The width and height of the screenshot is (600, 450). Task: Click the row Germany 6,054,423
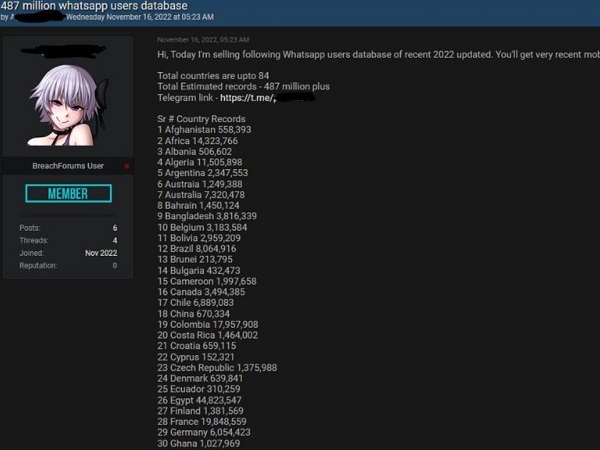click(204, 432)
